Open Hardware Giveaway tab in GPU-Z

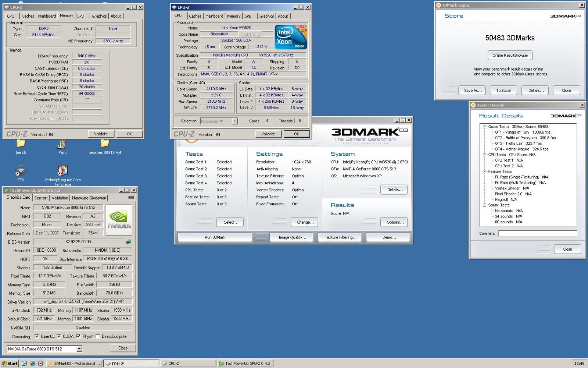pyautogui.click(x=89, y=198)
